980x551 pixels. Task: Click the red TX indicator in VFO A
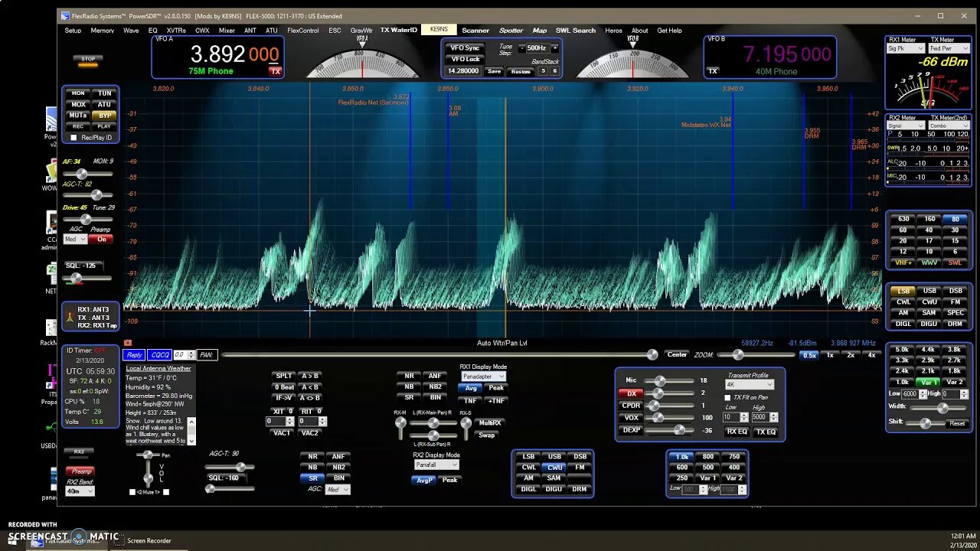point(275,71)
